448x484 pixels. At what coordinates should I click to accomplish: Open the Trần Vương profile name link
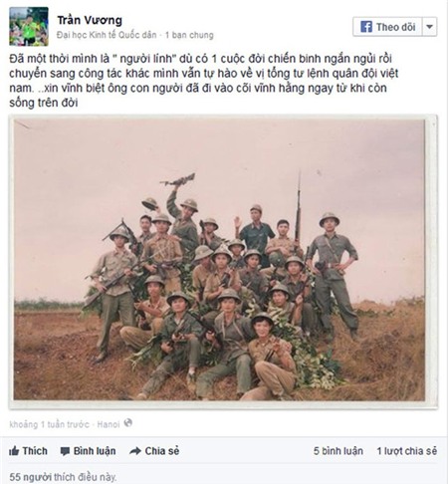click(90, 20)
